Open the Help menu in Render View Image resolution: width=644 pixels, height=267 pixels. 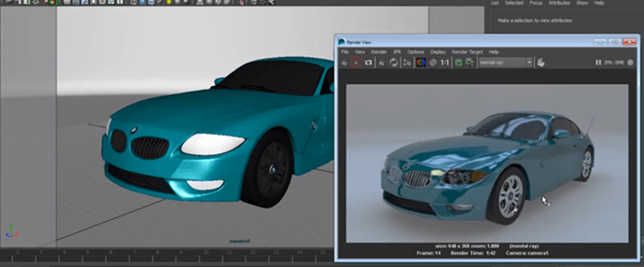point(494,52)
